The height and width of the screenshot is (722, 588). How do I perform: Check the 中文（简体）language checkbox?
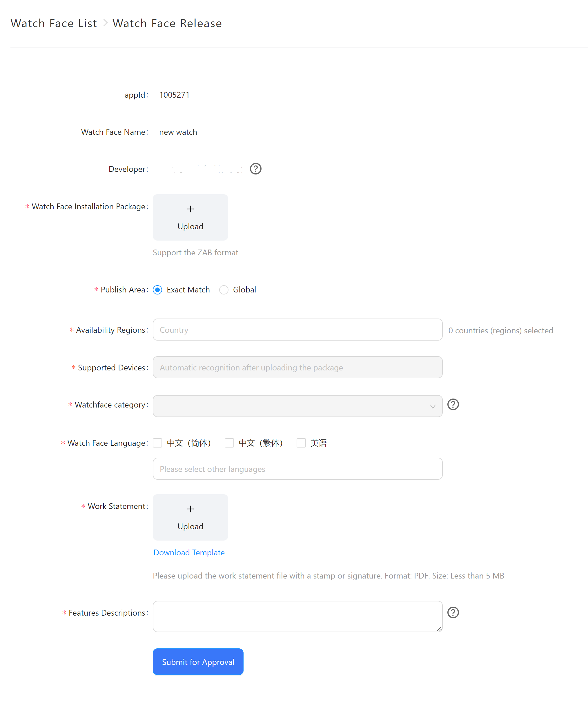click(157, 443)
